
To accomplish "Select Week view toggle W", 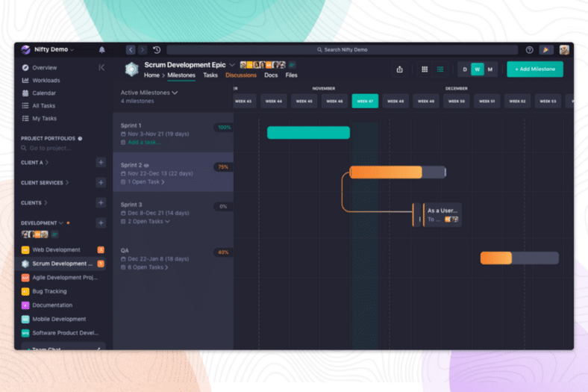I will point(478,69).
